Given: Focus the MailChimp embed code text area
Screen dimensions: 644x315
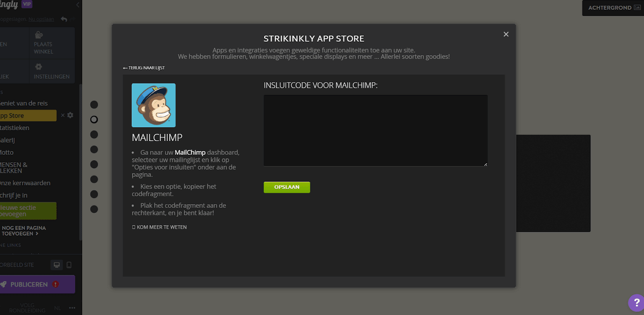Looking at the screenshot, I should point(376,131).
